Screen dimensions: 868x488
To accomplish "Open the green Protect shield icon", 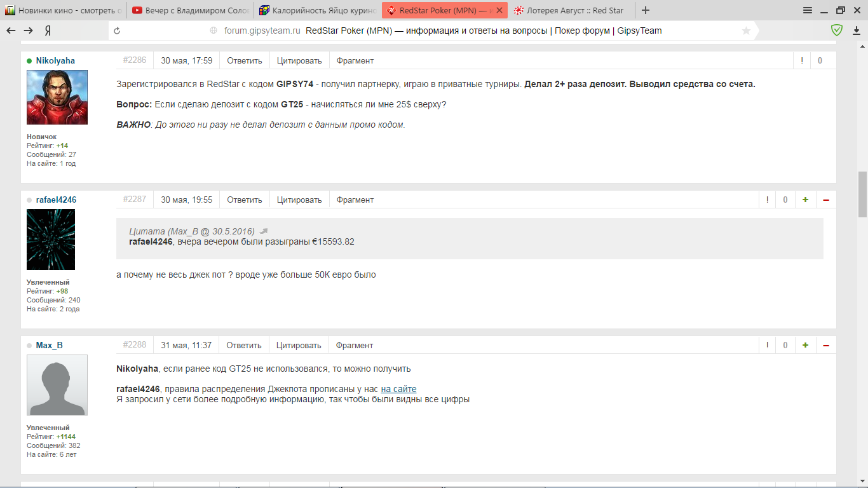I will click(x=837, y=30).
